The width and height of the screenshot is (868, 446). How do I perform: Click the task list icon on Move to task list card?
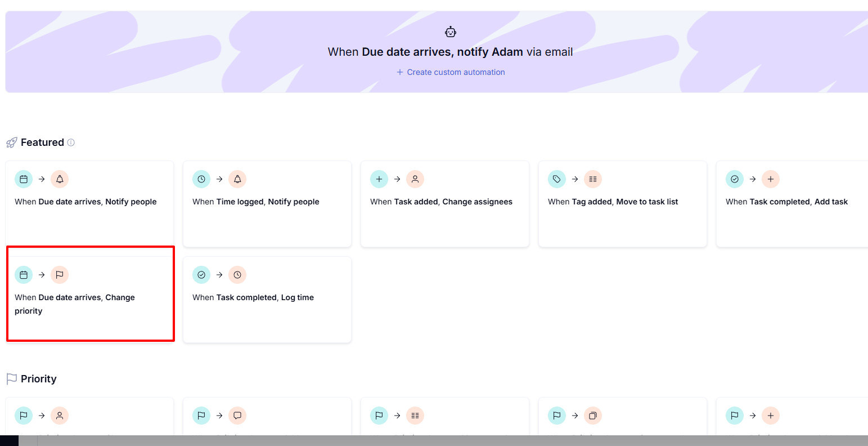(x=593, y=179)
